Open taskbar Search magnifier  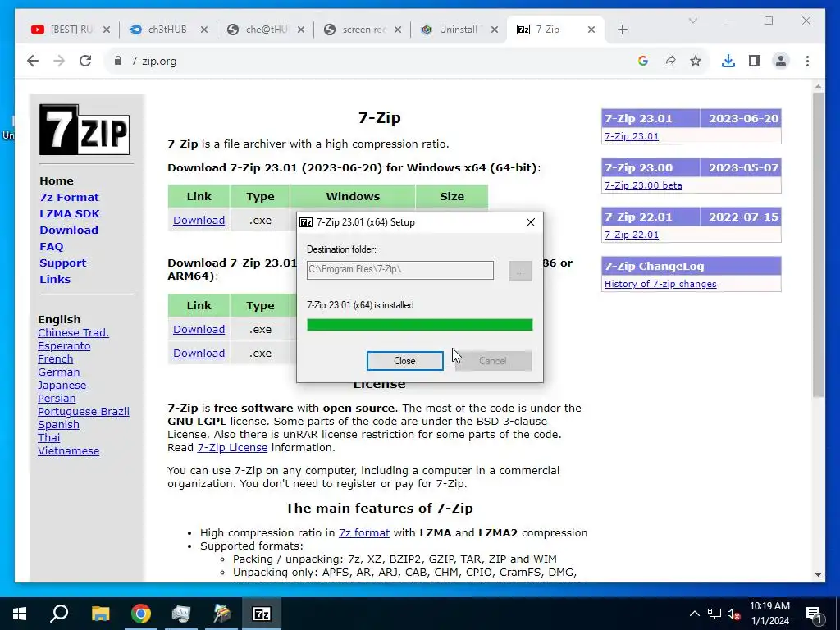point(59,614)
